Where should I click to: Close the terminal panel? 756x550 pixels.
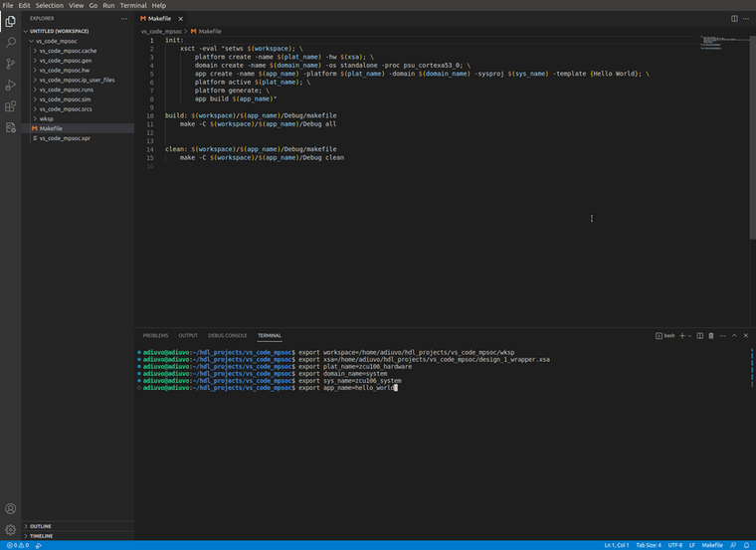(x=745, y=335)
